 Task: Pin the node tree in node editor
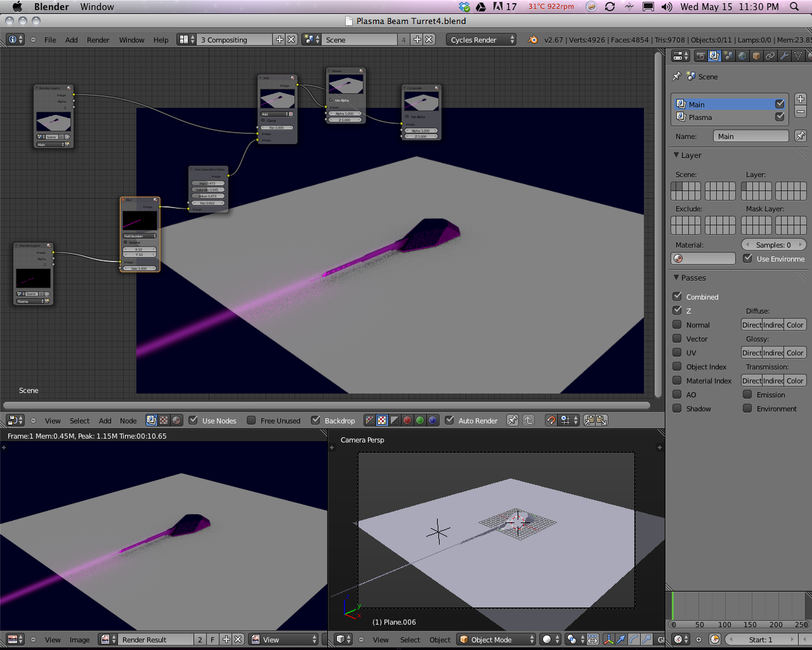(x=512, y=420)
